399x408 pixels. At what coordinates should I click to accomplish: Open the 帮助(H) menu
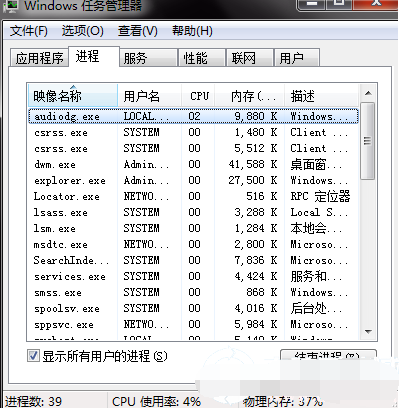pos(192,31)
